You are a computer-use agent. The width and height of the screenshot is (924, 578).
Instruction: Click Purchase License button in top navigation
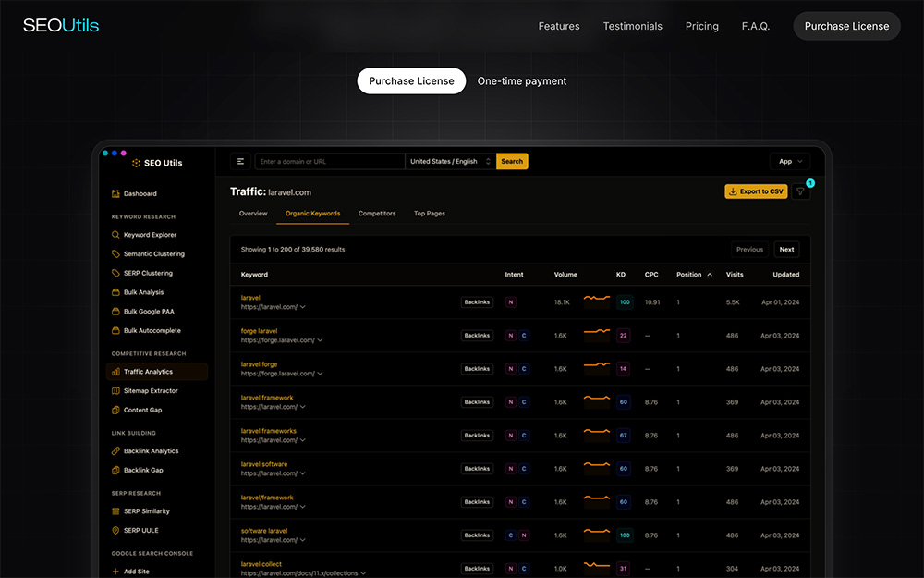coord(846,26)
